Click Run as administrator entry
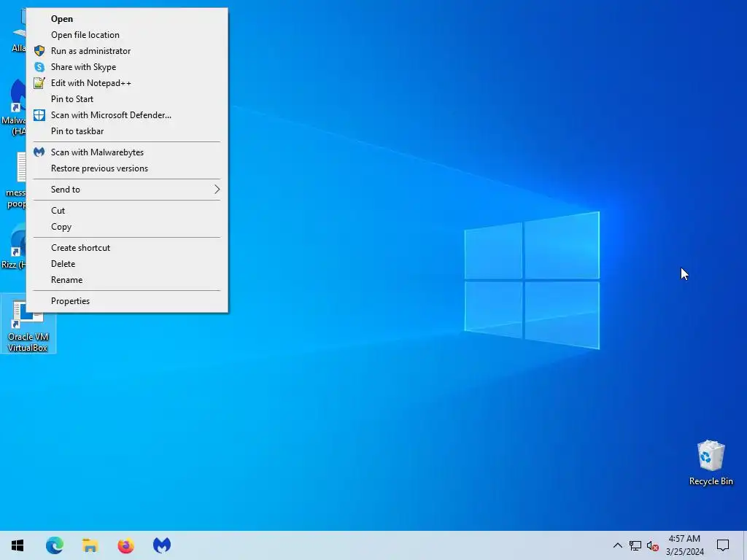The width and height of the screenshot is (747, 560). 127,51
